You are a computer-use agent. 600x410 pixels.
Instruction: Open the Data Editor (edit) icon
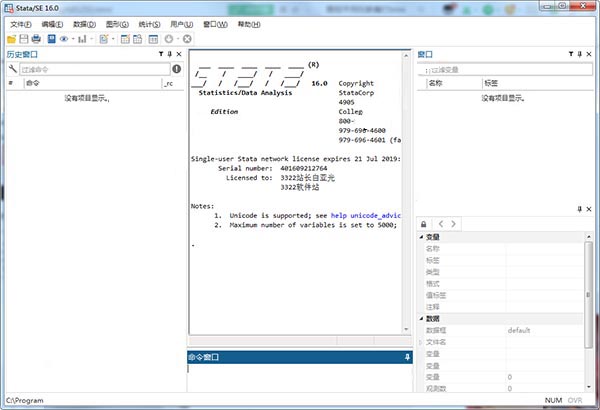pyautogui.click(x=124, y=38)
